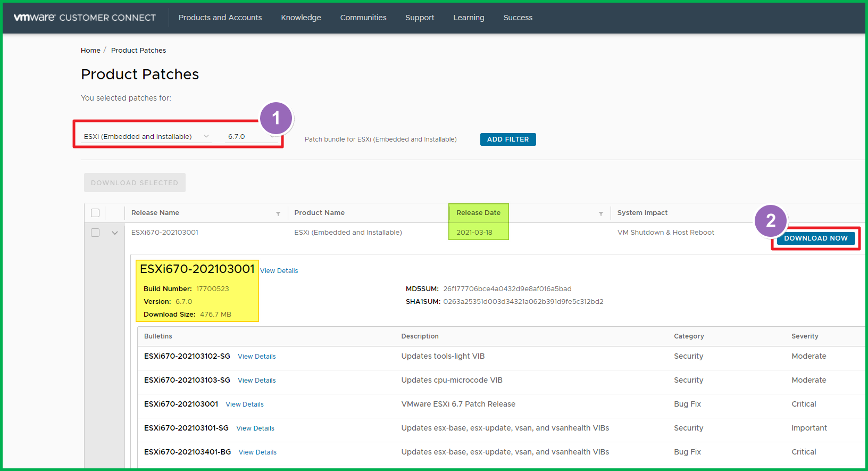The width and height of the screenshot is (868, 471).
Task: Select the build number 17700523
Action: [212, 289]
